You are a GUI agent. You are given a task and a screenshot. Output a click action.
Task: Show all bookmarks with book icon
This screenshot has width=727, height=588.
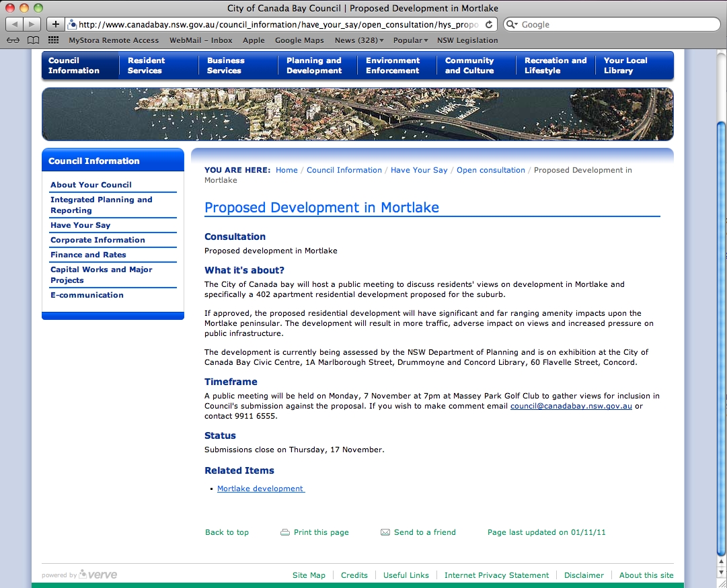pos(33,40)
